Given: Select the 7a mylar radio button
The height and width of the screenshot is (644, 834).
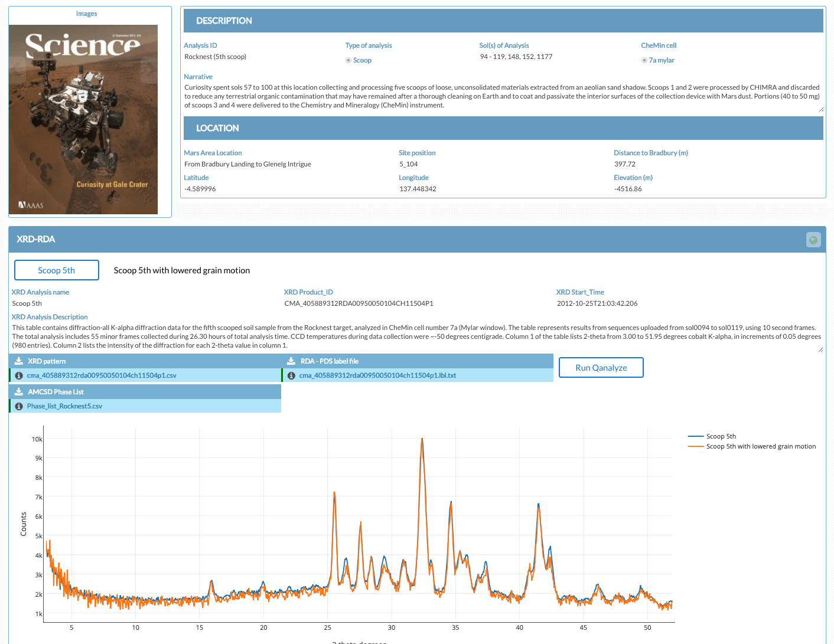Looking at the screenshot, I should click(644, 60).
